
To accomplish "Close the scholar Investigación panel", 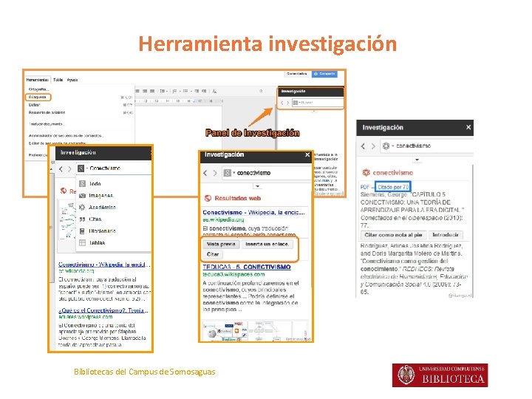I will pyautogui.click(x=468, y=127).
